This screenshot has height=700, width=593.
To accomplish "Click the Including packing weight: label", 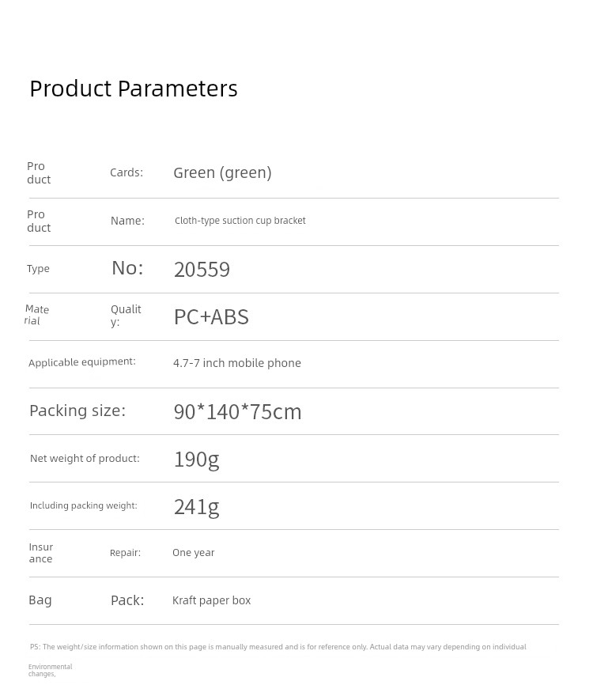I will click(84, 505).
